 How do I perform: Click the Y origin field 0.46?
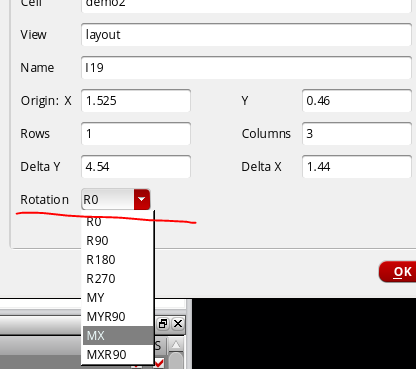357,101
